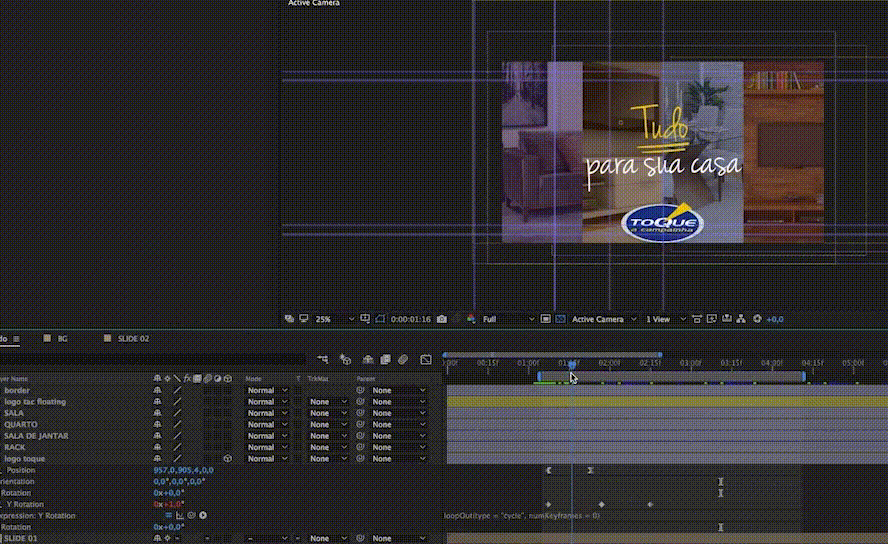
Task: Click the Motion Blur enable icon
Action: pos(402,359)
